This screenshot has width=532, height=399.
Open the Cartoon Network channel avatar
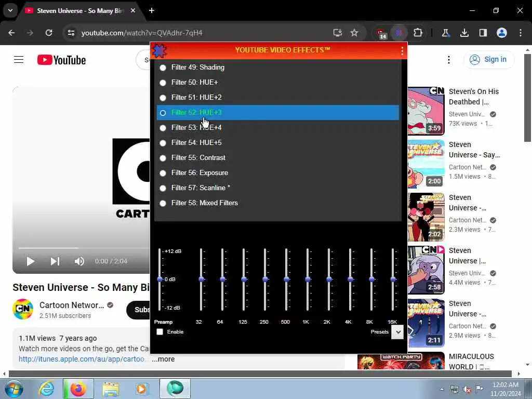[23, 309]
